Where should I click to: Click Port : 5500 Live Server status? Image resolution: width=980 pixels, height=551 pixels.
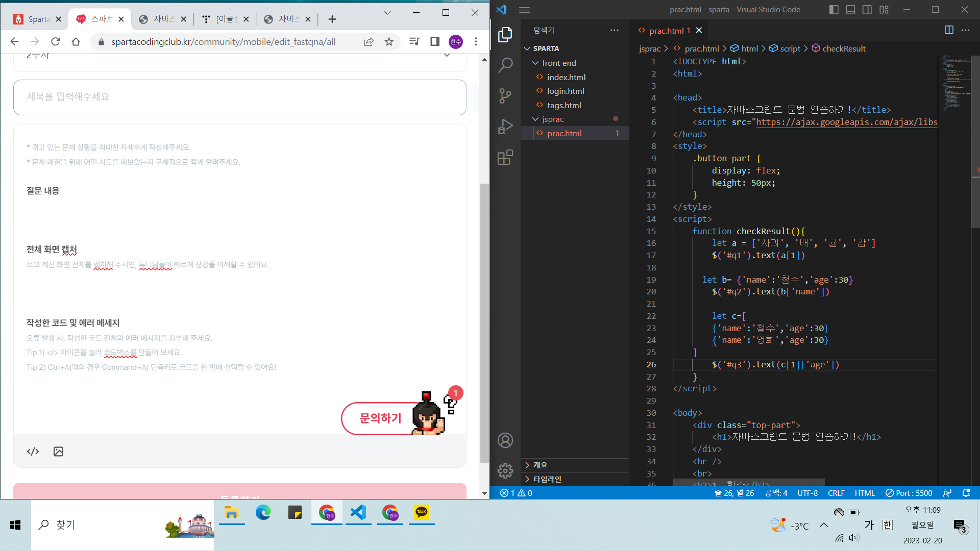pos(909,493)
